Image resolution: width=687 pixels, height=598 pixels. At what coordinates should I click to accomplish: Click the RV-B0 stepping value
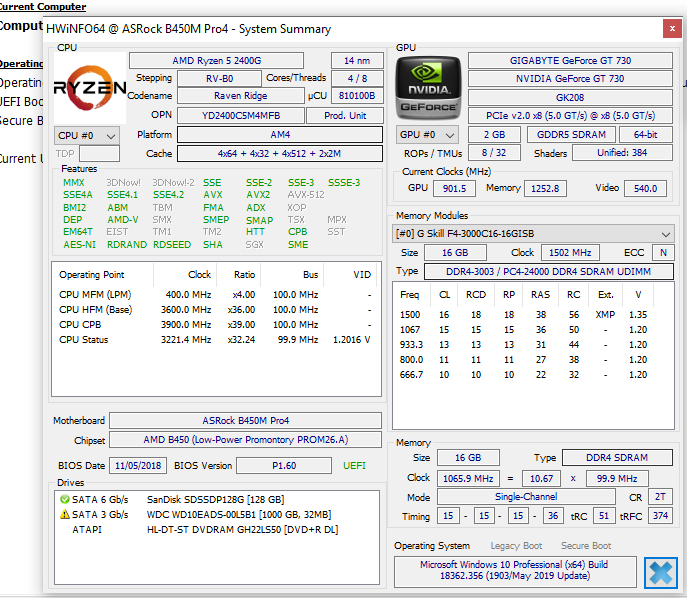(220, 78)
